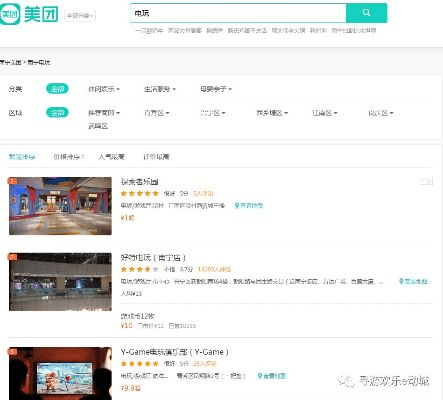This screenshot has height=400, width=443.
Task: Open the review count of first listing
Action: (203, 193)
